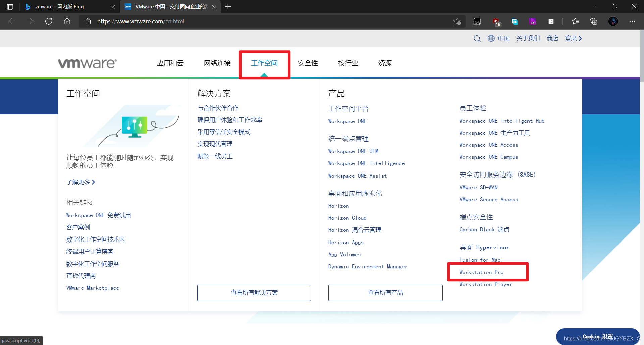Open the App Volumes link
This screenshot has width=644, height=345.
[344, 254]
